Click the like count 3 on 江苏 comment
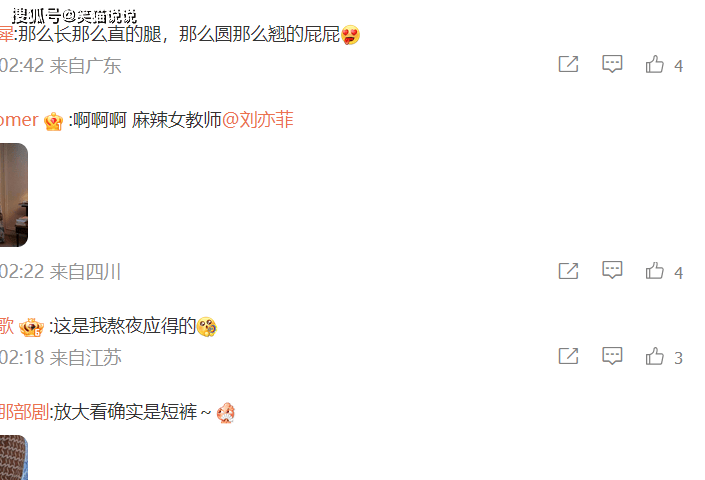This screenshot has width=705, height=480. pyautogui.click(x=678, y=358)
